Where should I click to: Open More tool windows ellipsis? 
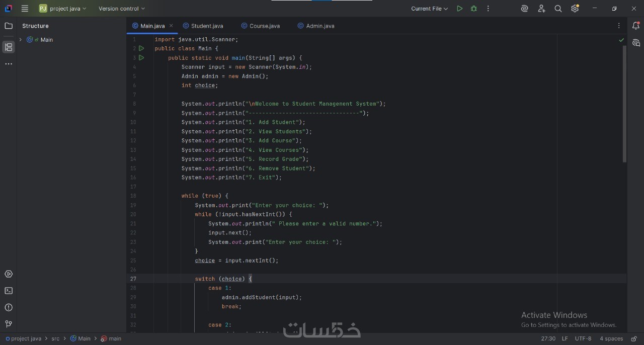click(x=9, y=64)
